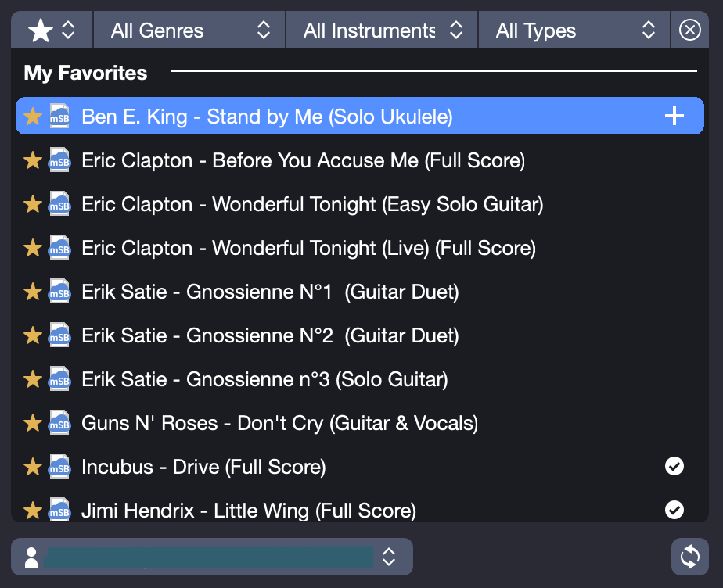
Task: Unfavorite Before You Accuse Me star
Action: pos(33,160)
